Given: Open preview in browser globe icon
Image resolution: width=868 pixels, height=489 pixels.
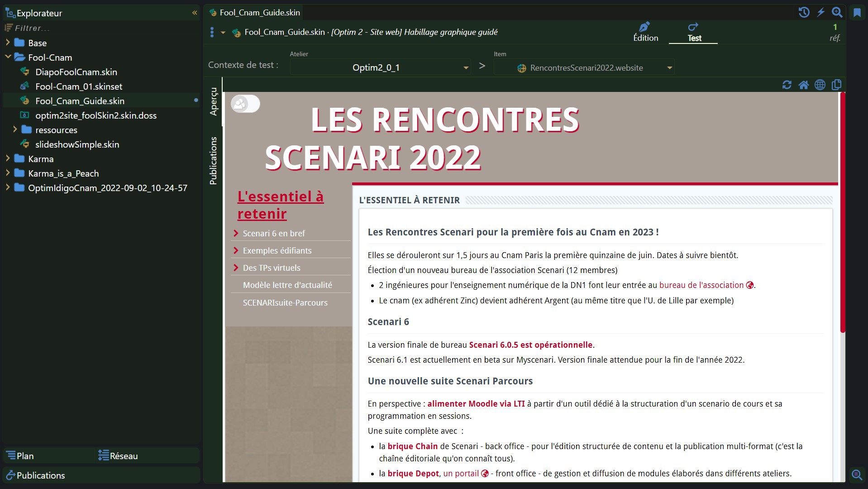Looking at the screenshot, I should coord(820,85).
